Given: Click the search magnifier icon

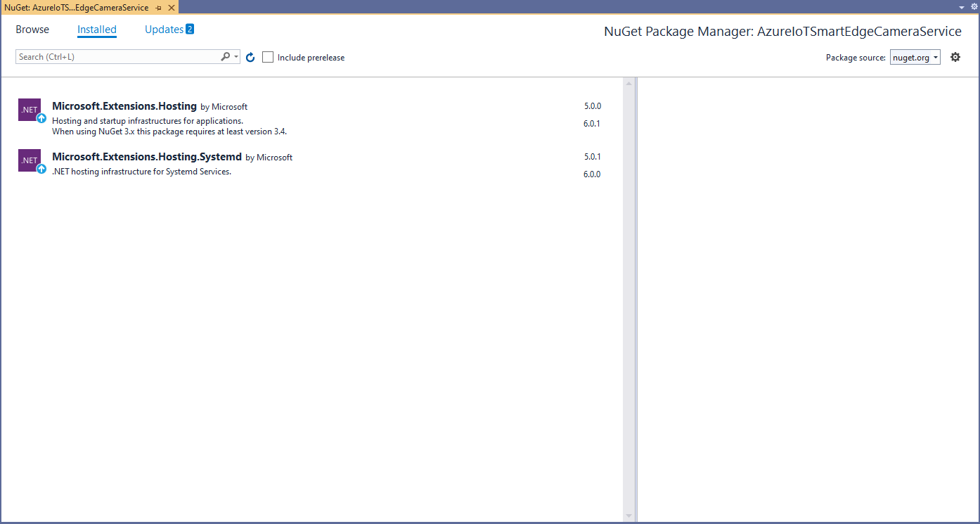Looking at the screenshot, I should pos(226,56).
